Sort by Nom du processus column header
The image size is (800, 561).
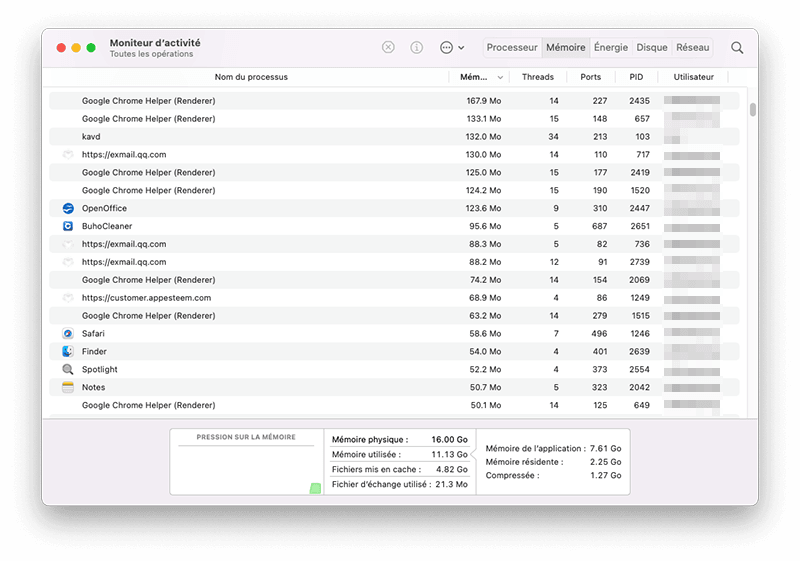tap(251, 77)
